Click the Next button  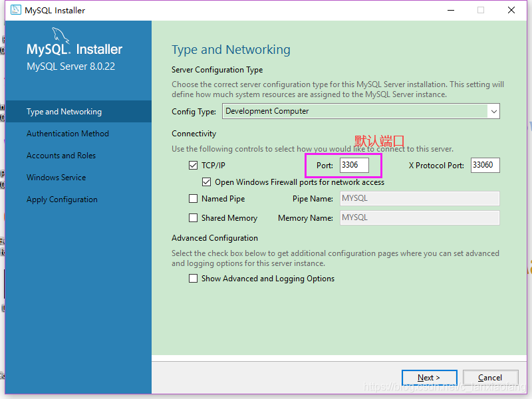pyautogui.click(x=429, y=378)
